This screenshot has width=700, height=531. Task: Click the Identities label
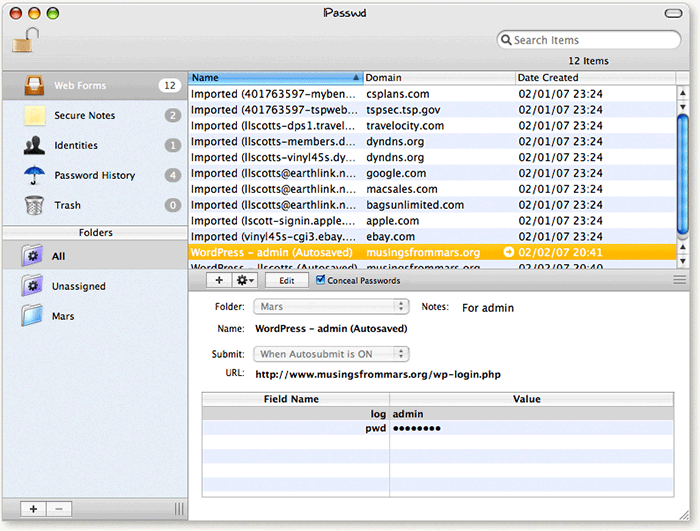(x=75, y=145)
